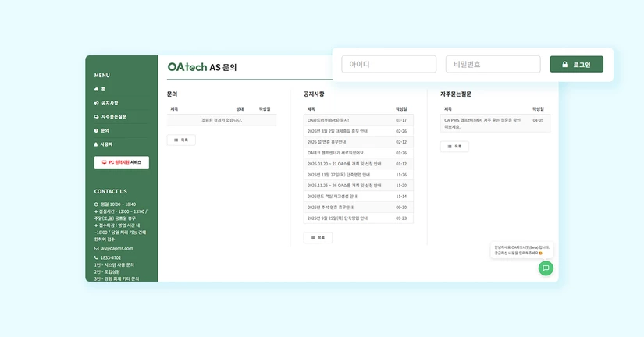Click the 자주묻는질문 section heading
Screen dimensions: 644x337
(x=456, y=94)
